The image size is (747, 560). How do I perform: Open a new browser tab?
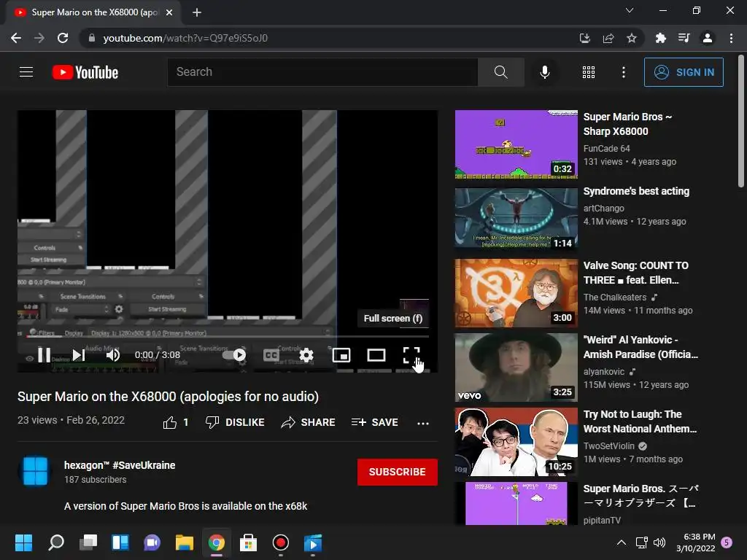(x=197, y=12)
